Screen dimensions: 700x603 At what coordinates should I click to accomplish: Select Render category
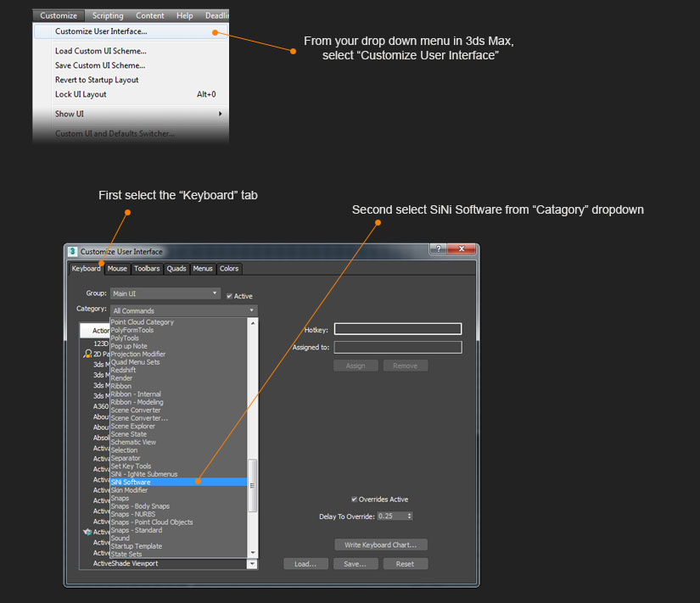coord(178,378)
